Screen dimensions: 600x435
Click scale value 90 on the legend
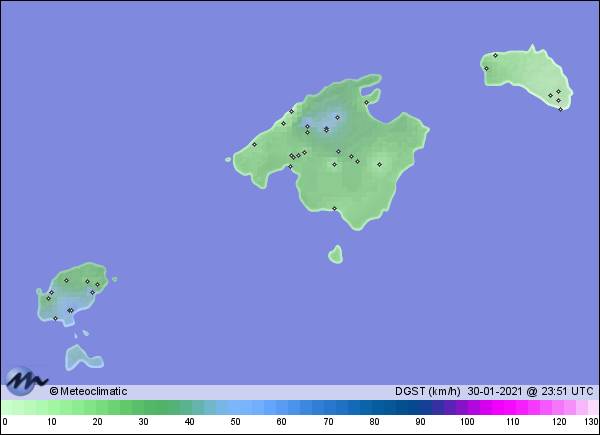[420, 422]
